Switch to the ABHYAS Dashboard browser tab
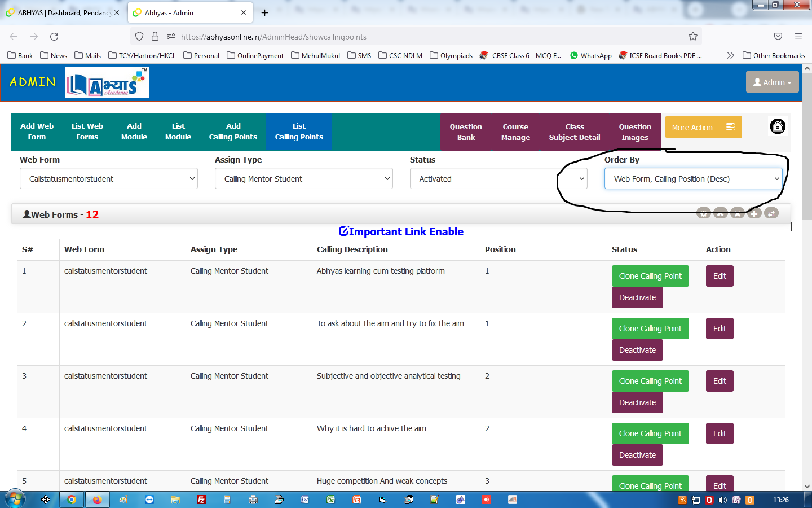Viewport: 812px width, 508px height. click(62, 12)
